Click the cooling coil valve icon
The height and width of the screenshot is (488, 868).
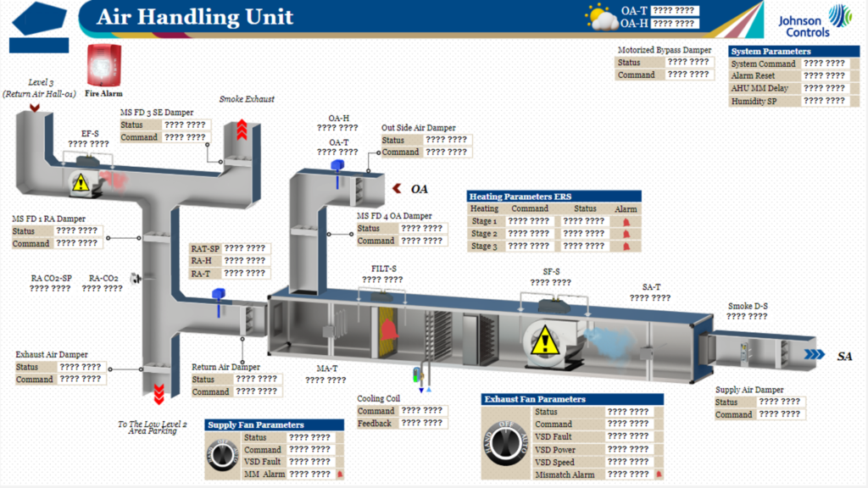click(x=420, y=375)
